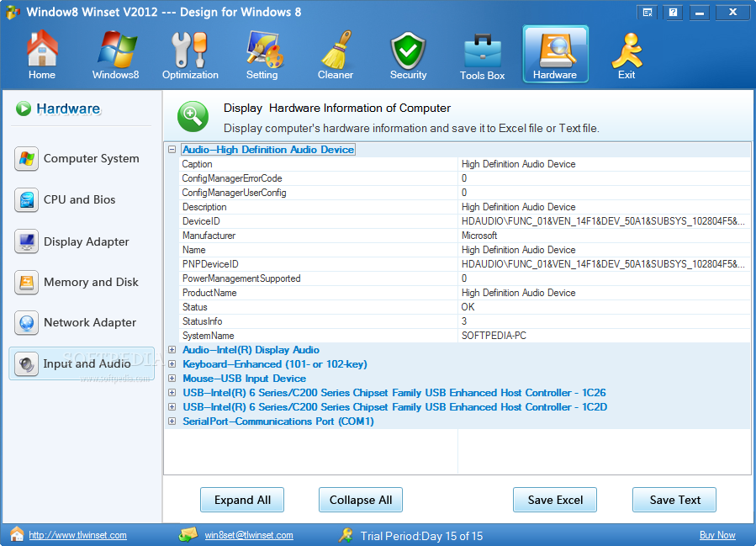The height and width of the screenshot is (546, 756).
Task: Expand the USB Enhanced Host Controller 1C2D node
Action: (x=172, y=407)
